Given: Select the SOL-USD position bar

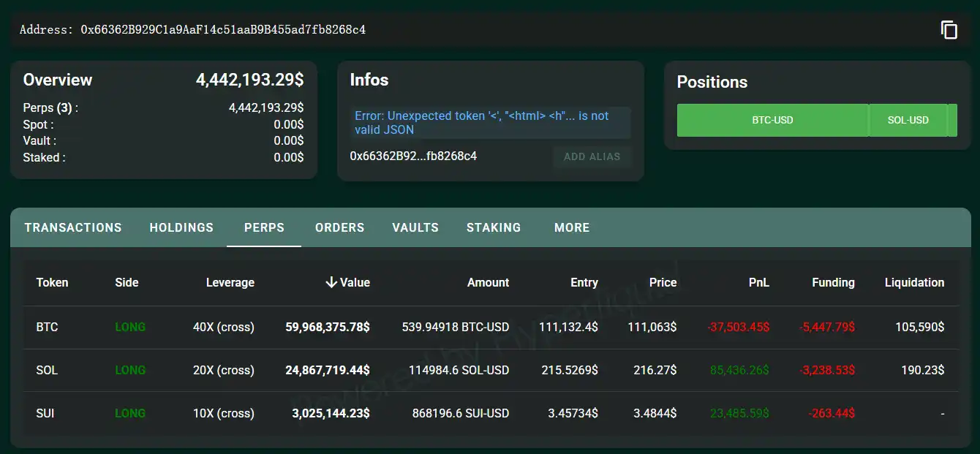Looking at the screenshot, I should (908, 120).
